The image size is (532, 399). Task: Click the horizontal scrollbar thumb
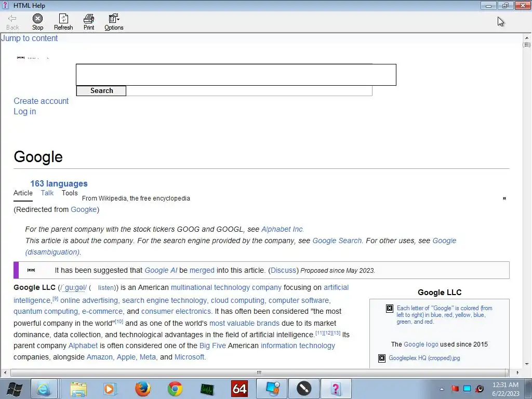[260, 373]
